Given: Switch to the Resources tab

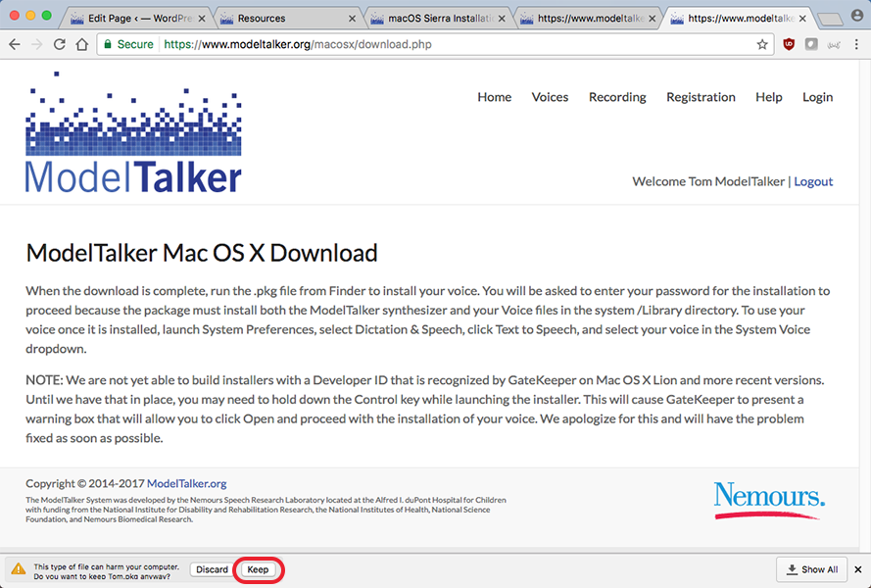Looking at the screenshot, I should click(x=288, y=19).
